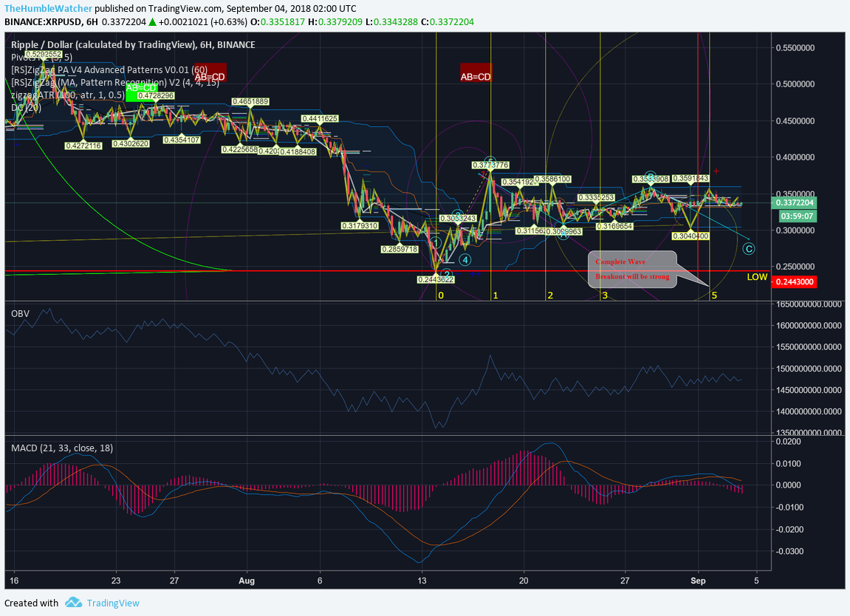
Task: Select Fib time zone marker 2
Action: click(550, 295)
